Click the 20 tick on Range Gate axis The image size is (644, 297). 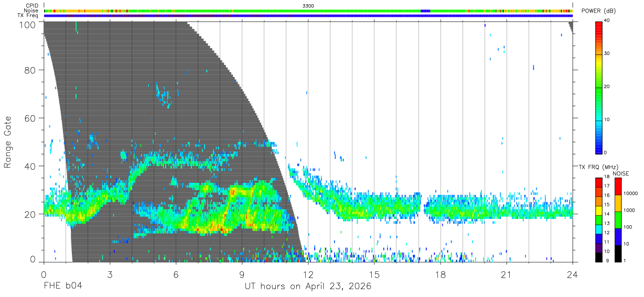click(30, 214)
